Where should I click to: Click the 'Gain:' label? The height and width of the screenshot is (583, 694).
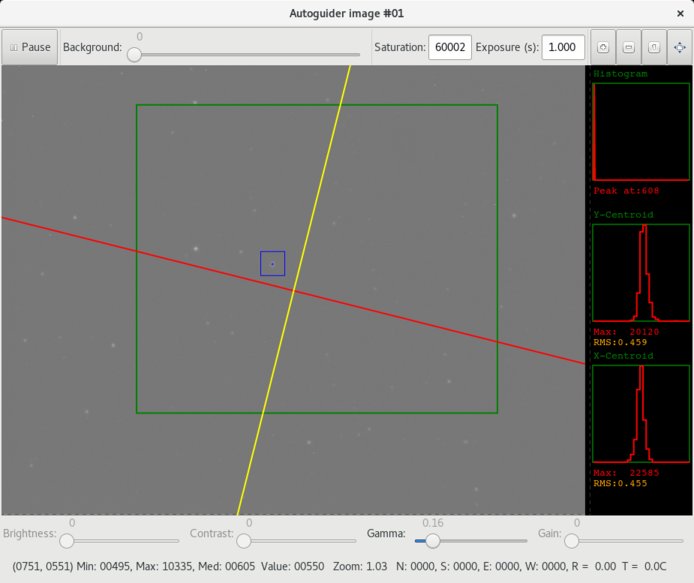(x=550, y=533)
